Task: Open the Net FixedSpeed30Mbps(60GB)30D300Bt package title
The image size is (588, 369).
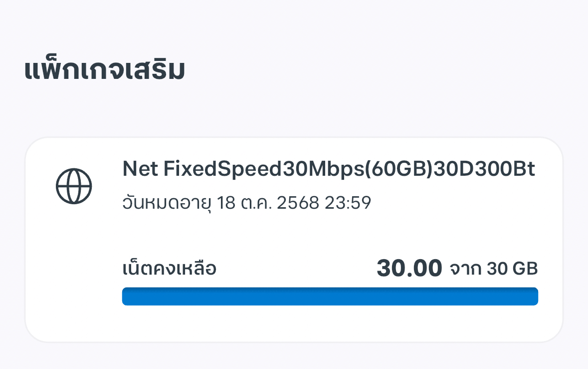Action: pos(328,170)
